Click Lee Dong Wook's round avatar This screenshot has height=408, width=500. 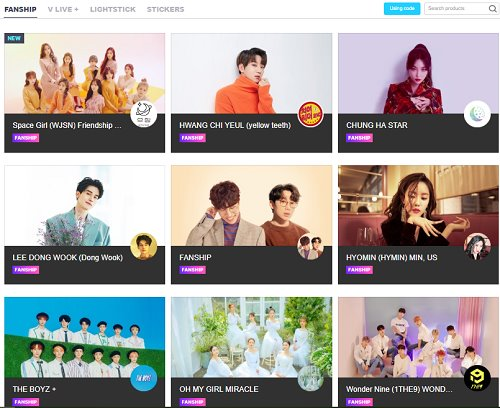click(x=144, y=246)
